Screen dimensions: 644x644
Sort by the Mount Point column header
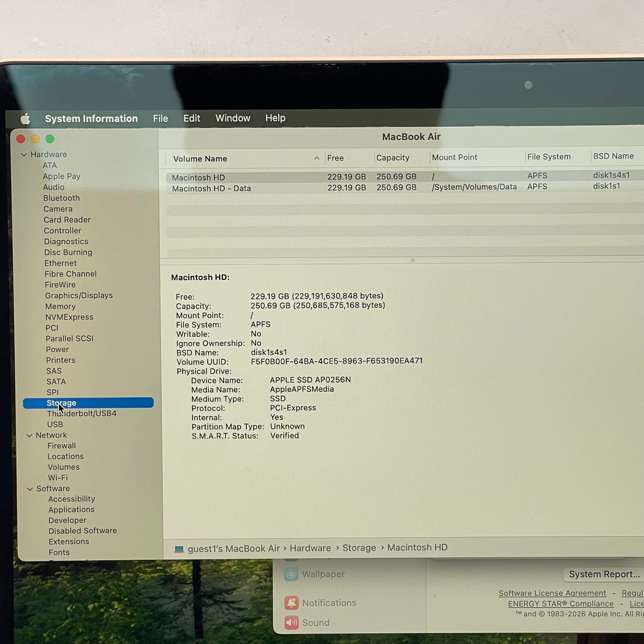454,157
